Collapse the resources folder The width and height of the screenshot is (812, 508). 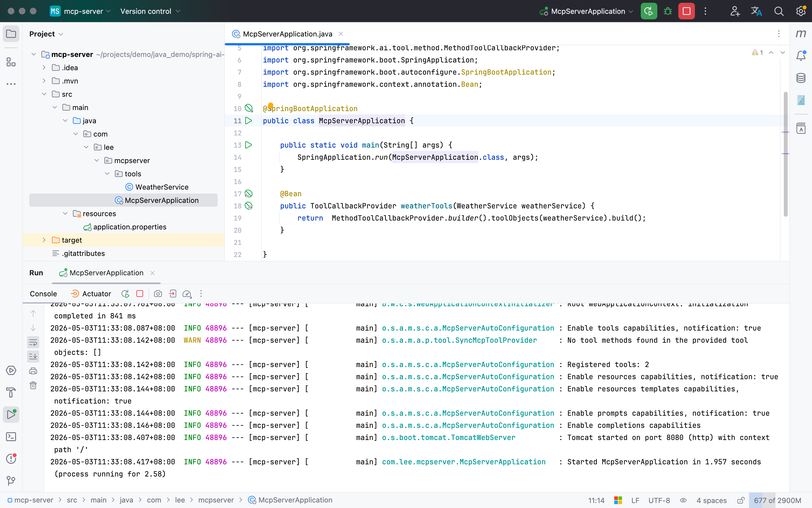(65, 213)
